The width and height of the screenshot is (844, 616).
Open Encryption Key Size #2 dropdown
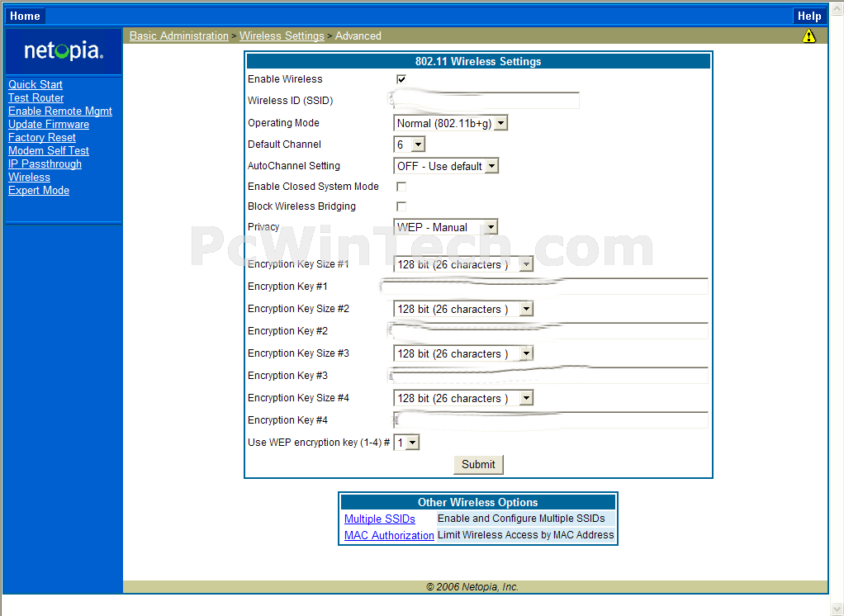click(463, 309)
